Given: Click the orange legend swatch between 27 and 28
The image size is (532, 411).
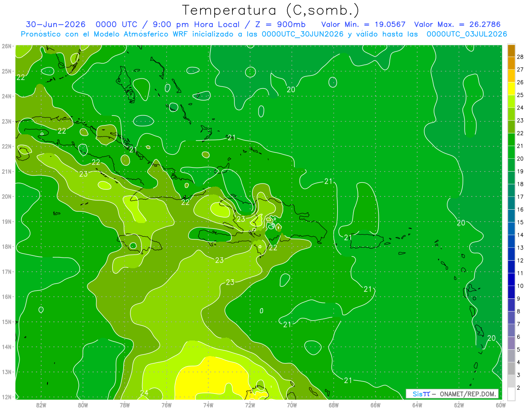Looking at the screenshot, I should point(511,63).
